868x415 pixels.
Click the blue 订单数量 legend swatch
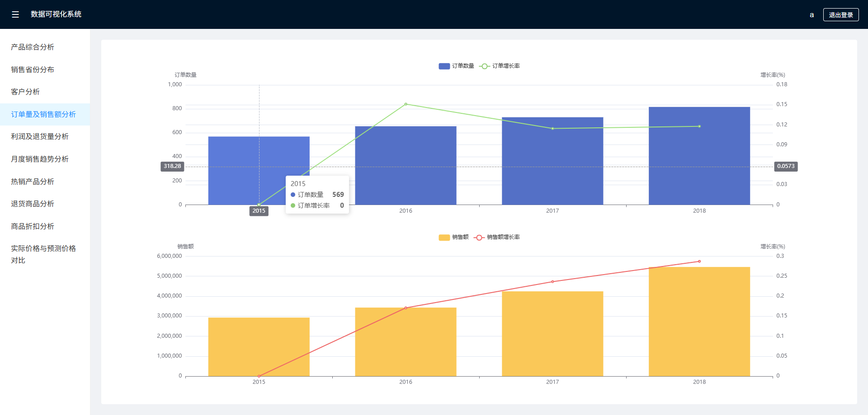[444, 66]
